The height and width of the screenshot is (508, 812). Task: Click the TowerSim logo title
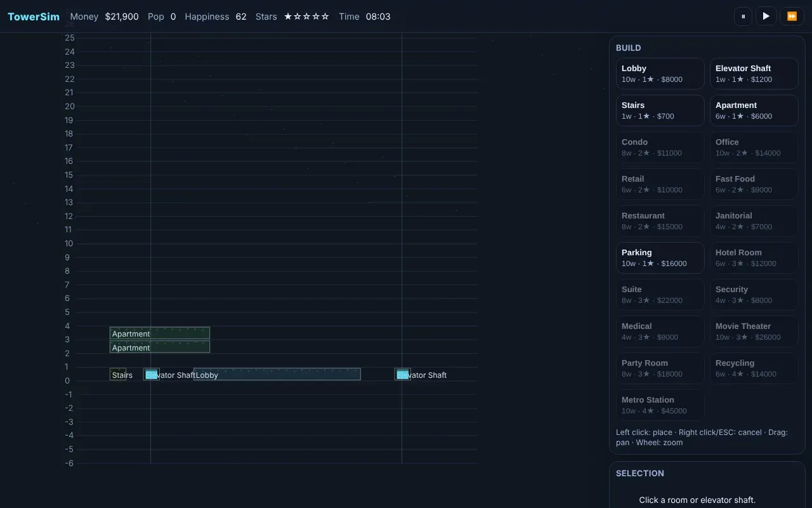pyautogui.click(x=34, y=17)
